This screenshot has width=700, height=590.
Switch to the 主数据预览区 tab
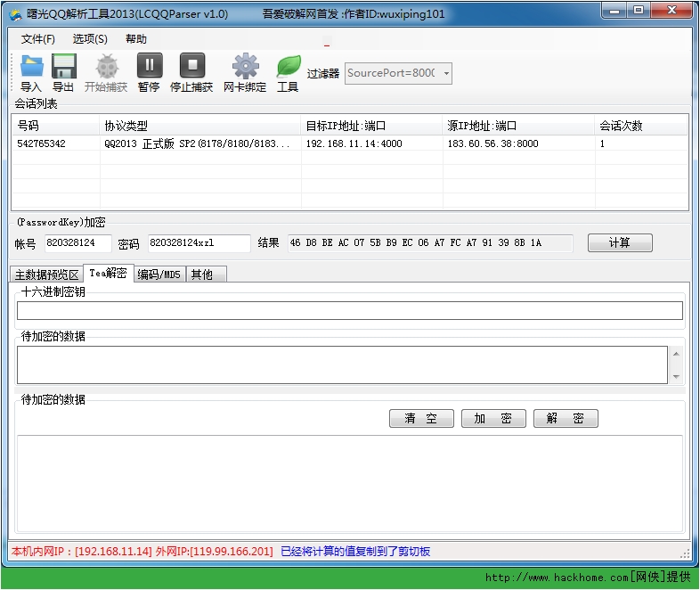(x=47, y=275)
